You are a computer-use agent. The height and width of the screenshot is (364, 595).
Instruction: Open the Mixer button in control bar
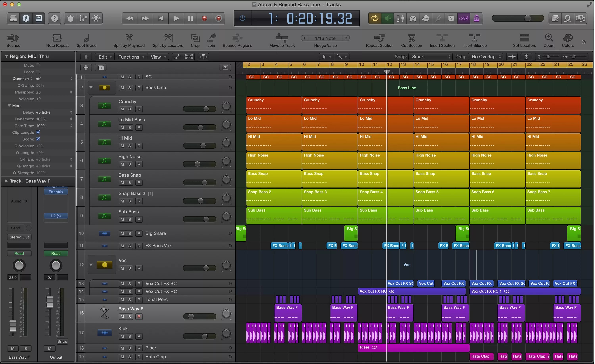(x=83, y=18)
